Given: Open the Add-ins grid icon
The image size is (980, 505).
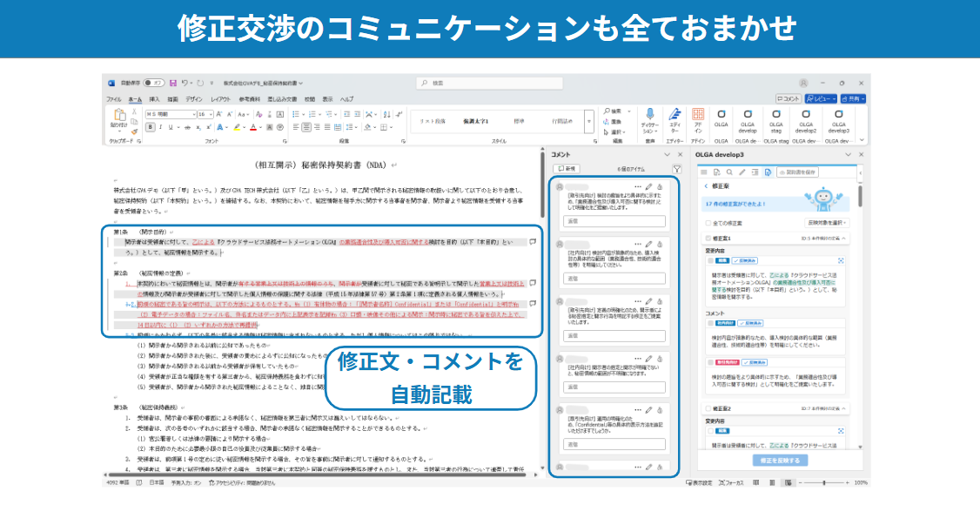Looking at the screenshot, I should 698,121.
